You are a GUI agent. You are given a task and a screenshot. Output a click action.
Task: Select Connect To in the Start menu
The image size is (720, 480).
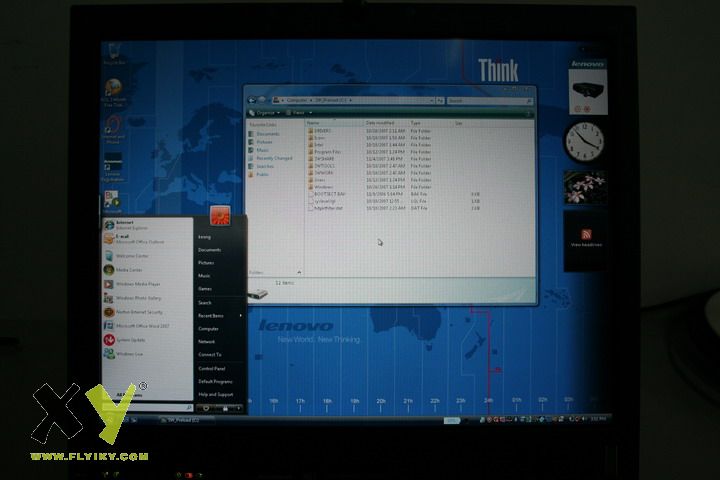click(x=210, y=355)
